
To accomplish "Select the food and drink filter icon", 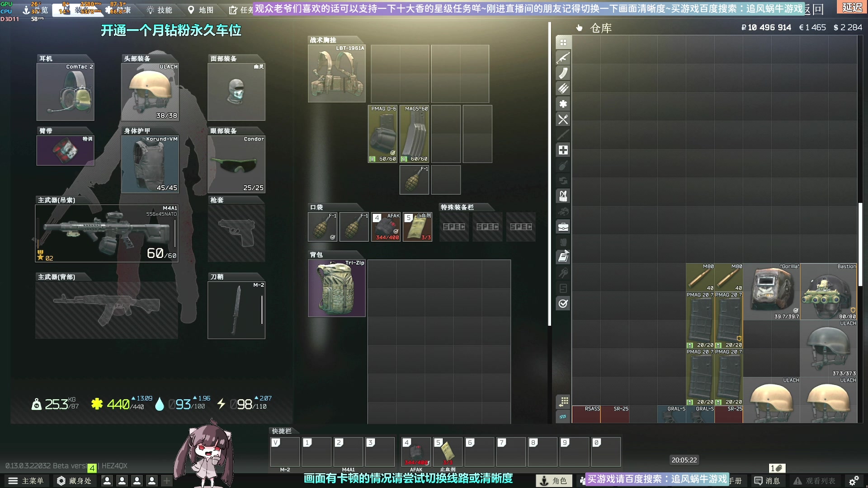I will click(563, 119).
